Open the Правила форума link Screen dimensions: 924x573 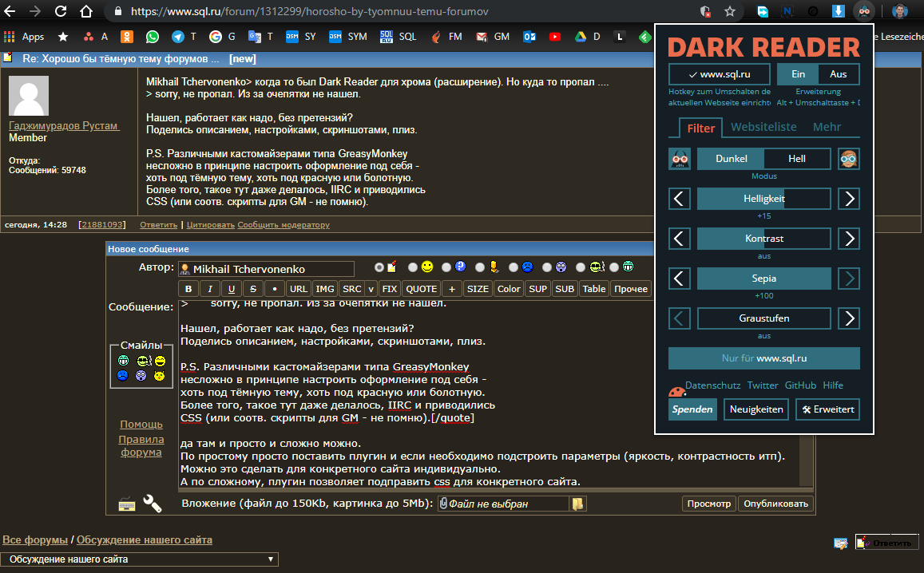(x=141, y=445)
